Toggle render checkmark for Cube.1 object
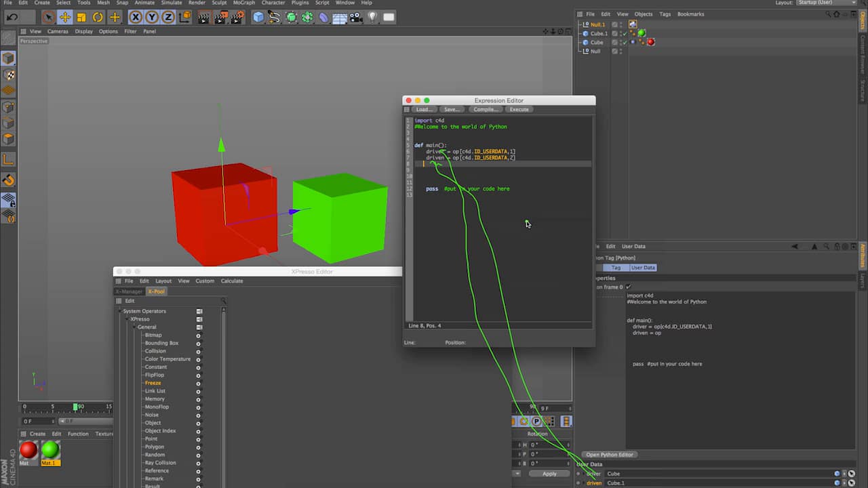 point(625,33)
